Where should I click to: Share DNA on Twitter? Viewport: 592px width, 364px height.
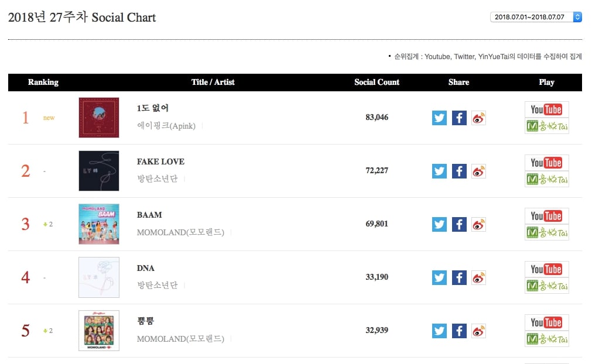click(x=439, y=277)
